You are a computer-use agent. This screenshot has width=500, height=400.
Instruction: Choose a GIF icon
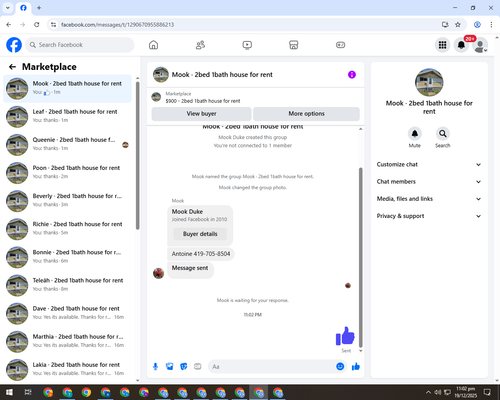click(198, 367)
